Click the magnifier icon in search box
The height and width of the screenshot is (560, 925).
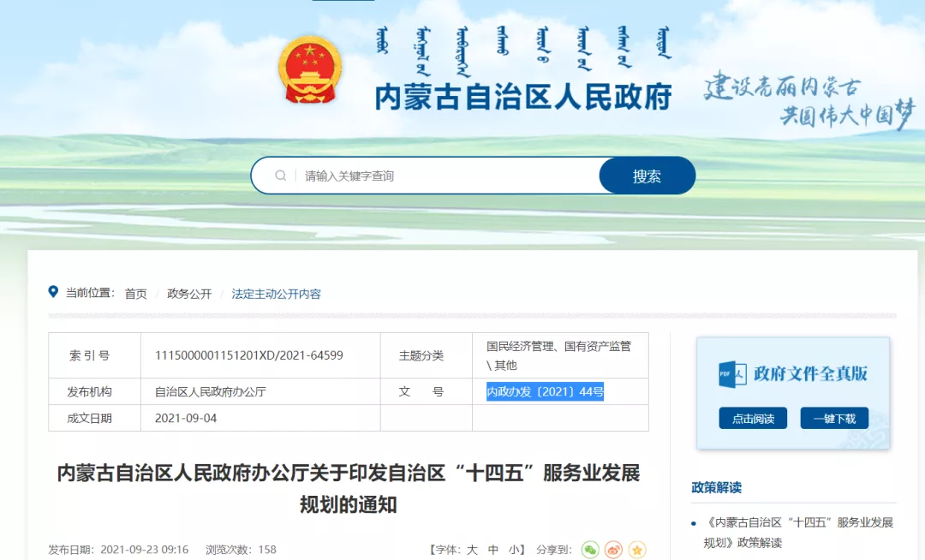click(280, 176)
